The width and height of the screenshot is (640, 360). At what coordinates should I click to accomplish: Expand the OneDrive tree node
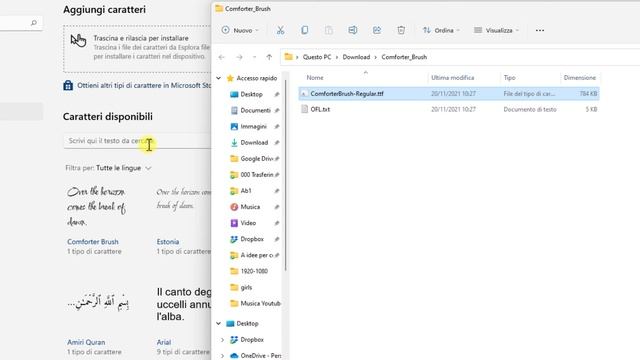click(x=222, y=356)
